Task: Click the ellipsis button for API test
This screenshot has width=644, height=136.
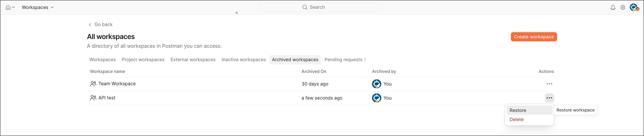Action: click(x=549, y=98)
